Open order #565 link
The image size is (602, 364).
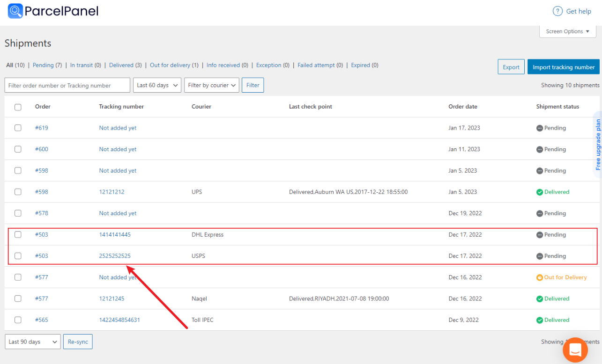42,320
